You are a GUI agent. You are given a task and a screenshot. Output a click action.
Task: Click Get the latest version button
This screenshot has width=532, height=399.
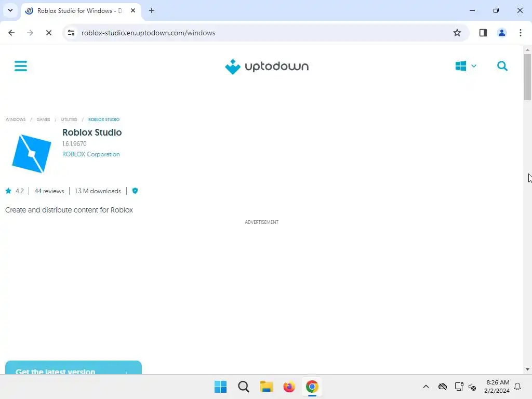73,368
